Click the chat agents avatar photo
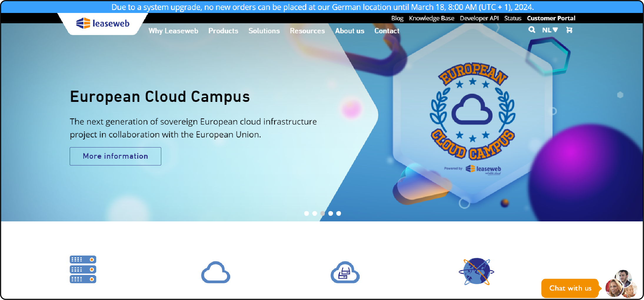This screenshot has width=644, height=300. coord(621,284)
